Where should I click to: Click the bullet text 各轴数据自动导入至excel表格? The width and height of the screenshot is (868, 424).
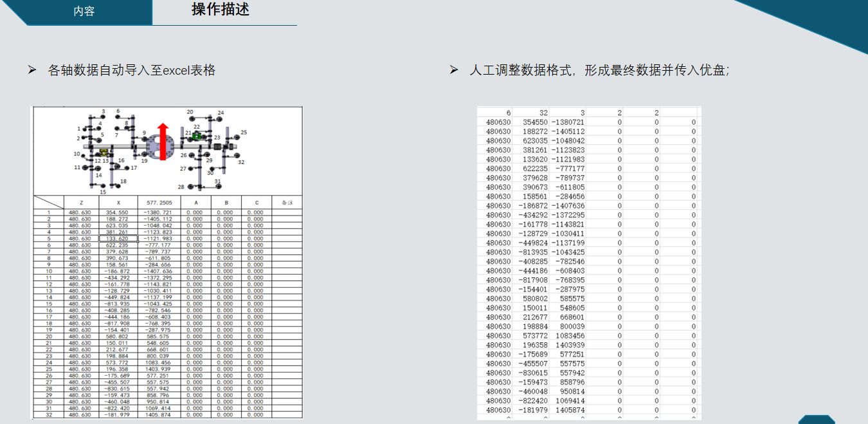click(x=132, y=71)
